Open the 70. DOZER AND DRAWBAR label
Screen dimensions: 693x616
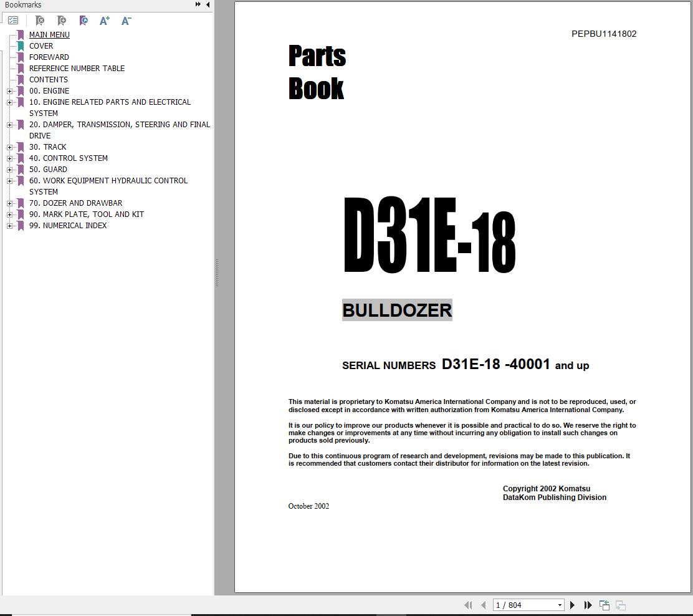point(75,203)
